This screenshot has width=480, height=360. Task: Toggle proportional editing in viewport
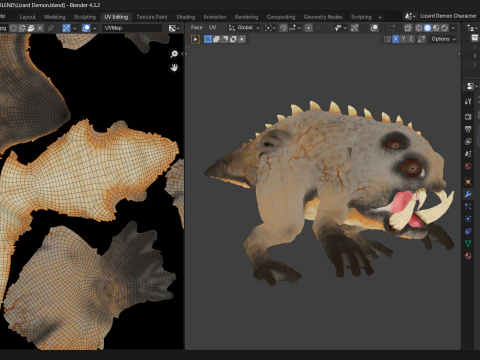[309, 28]
